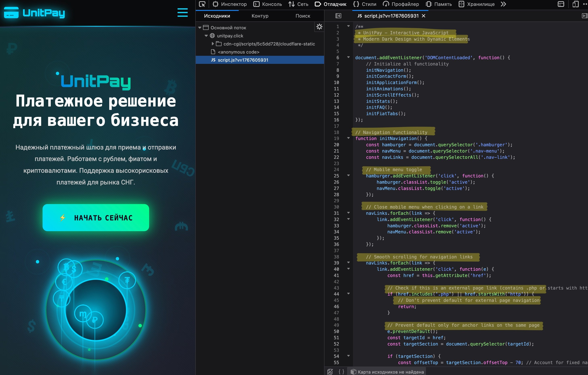The height and width of the screenshot is (375, 588).
Task: Click the НАЧАТЬ СЕЙЧАС button
Action: pyautogui.click(x=96, y=218)
